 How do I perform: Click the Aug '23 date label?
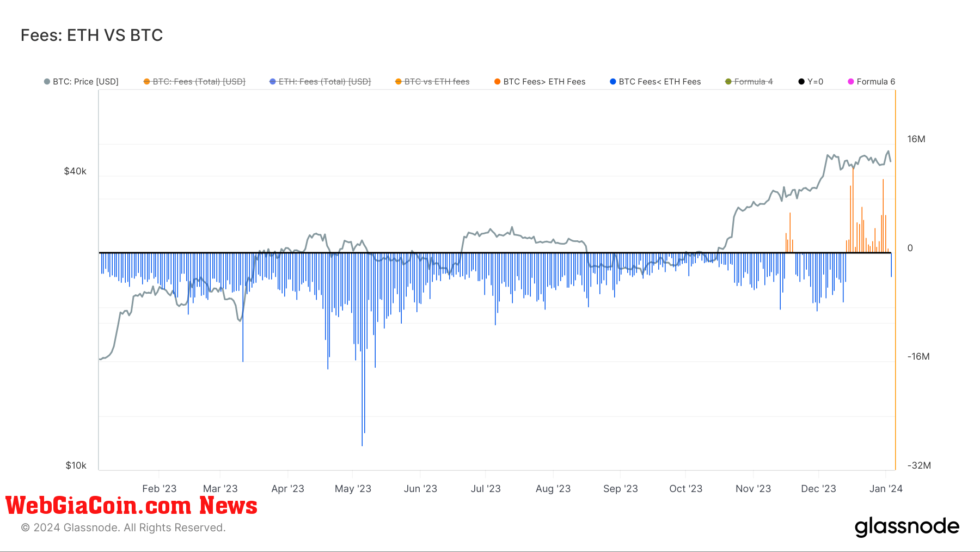pos(553,489)
